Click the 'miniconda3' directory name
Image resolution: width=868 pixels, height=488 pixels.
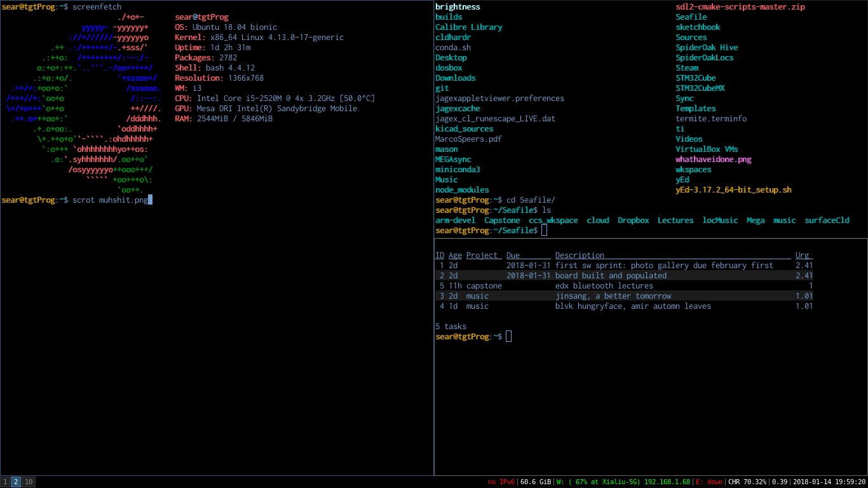coord(458,170)
